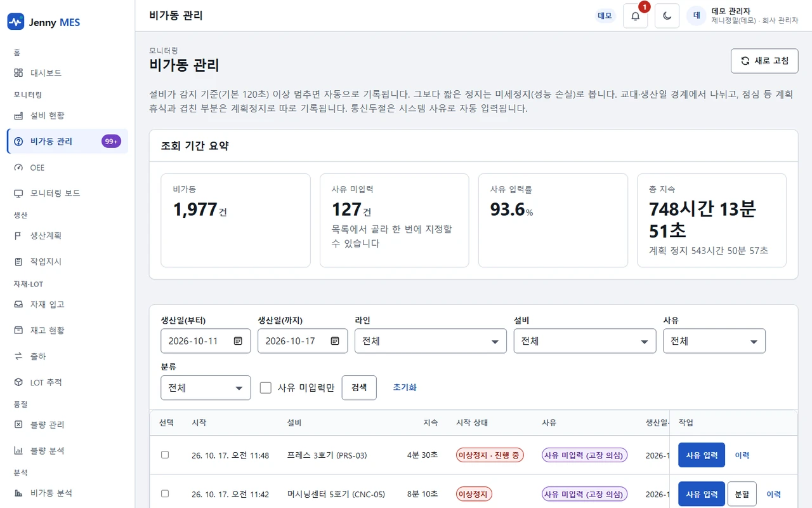
Task: Click the 초기화 link
Action: [x=405, y=387]
